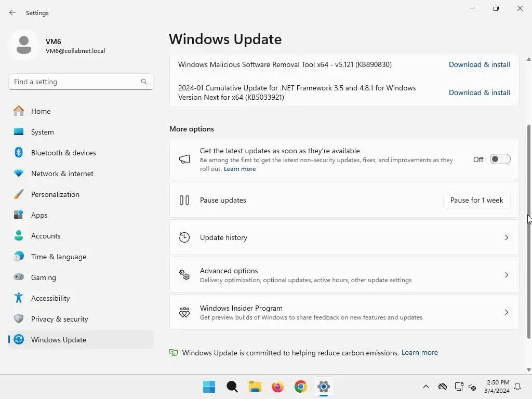Click Pause for 1 week button

[x=476, y=200]
